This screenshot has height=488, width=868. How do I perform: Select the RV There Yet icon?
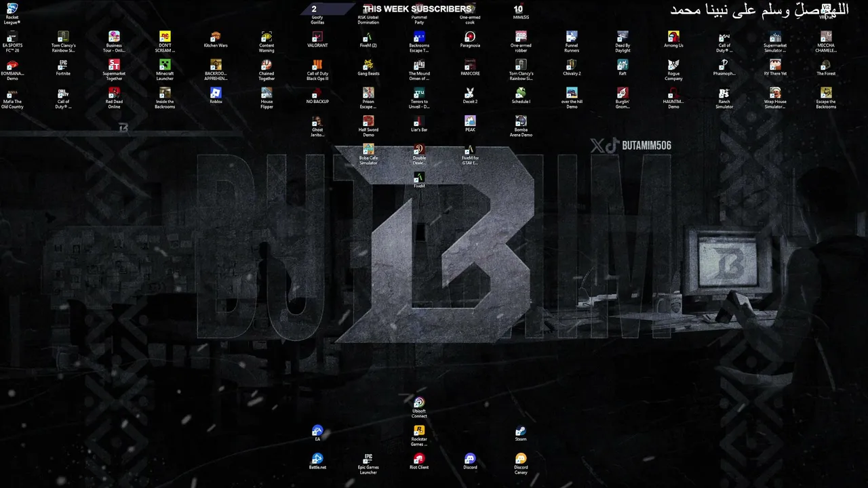coord(775,67)
